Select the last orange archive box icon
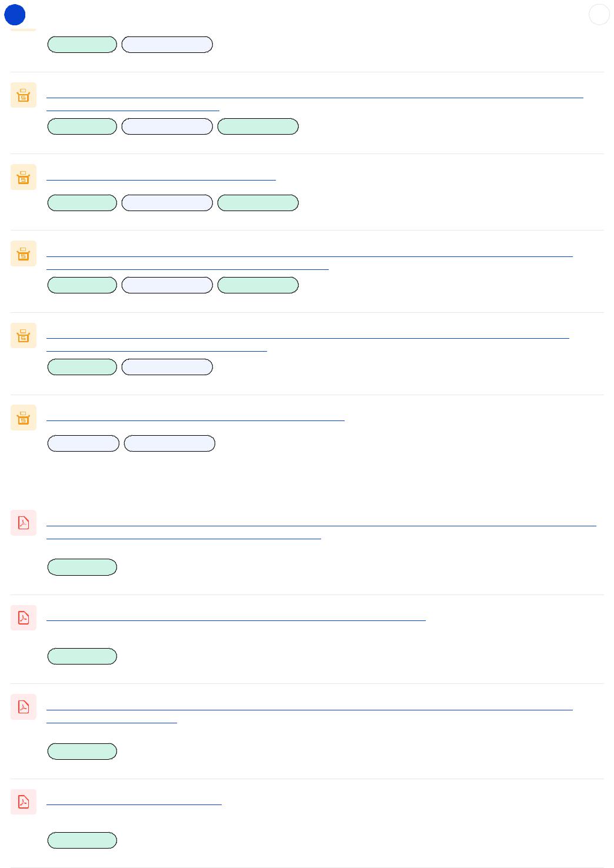The image size is (614, 868). (x=24, y=418)
